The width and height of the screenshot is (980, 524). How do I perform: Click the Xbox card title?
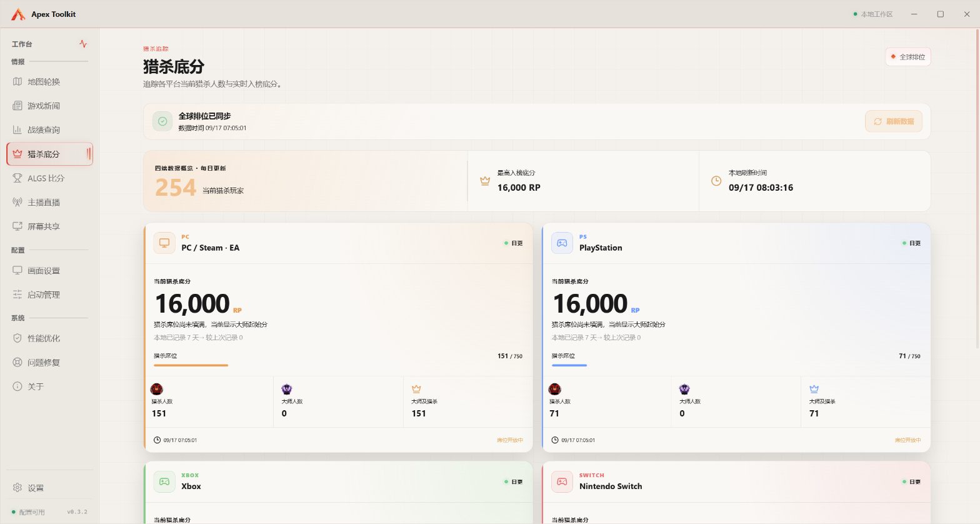[191, 486]
